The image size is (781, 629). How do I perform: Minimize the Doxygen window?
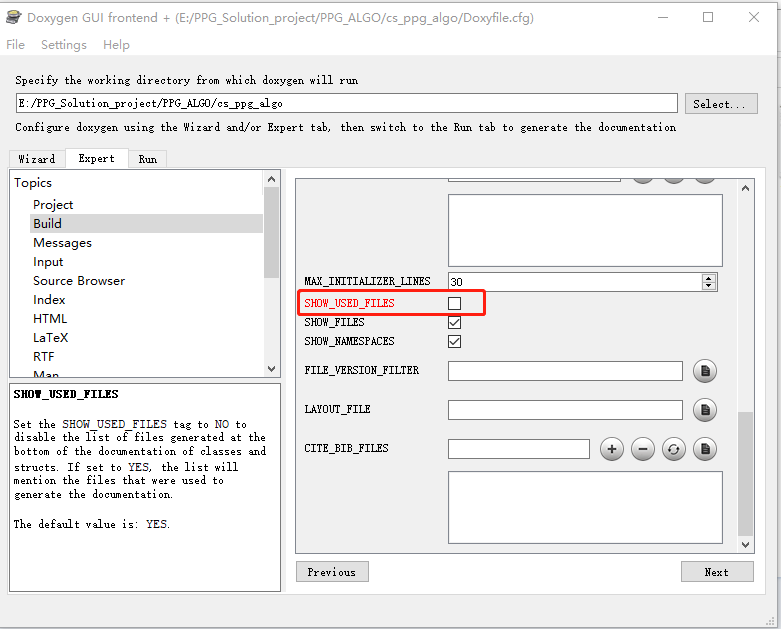tap(662, 17)
